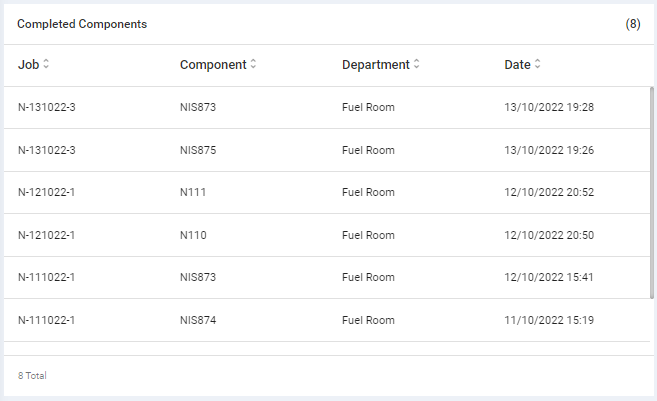This screenshot has width=657, height=401.
Task: Click the sort arrows beside Date column
Action: 537,64
